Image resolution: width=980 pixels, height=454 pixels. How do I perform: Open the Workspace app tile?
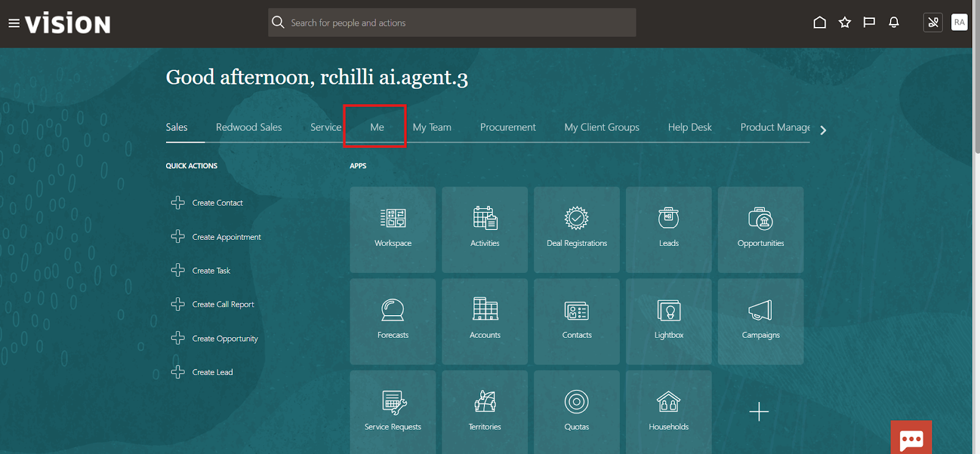pos(393,229)
